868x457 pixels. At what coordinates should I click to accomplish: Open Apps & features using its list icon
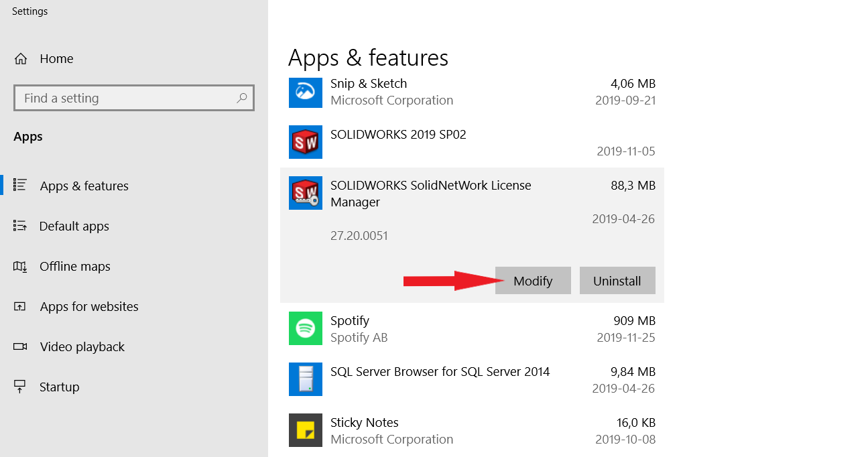(x=20, y=185)
